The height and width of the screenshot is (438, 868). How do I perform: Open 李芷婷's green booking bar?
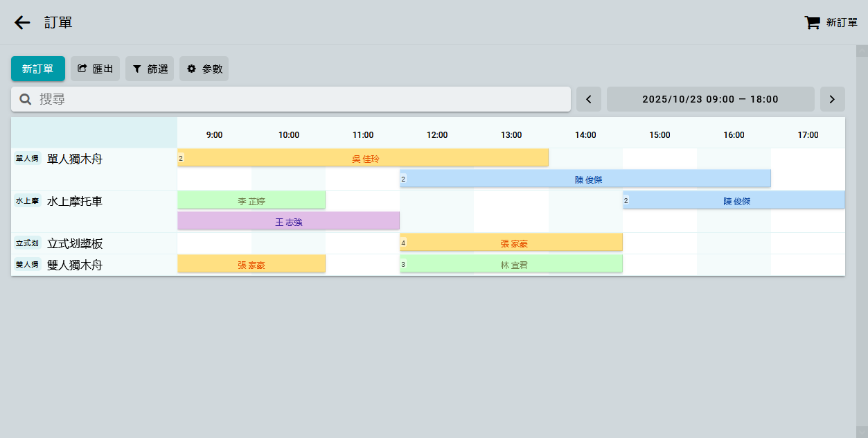251,201
